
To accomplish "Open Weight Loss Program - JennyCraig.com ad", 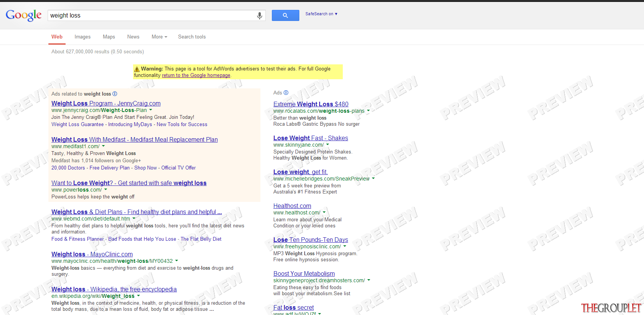I will [106, 103].
